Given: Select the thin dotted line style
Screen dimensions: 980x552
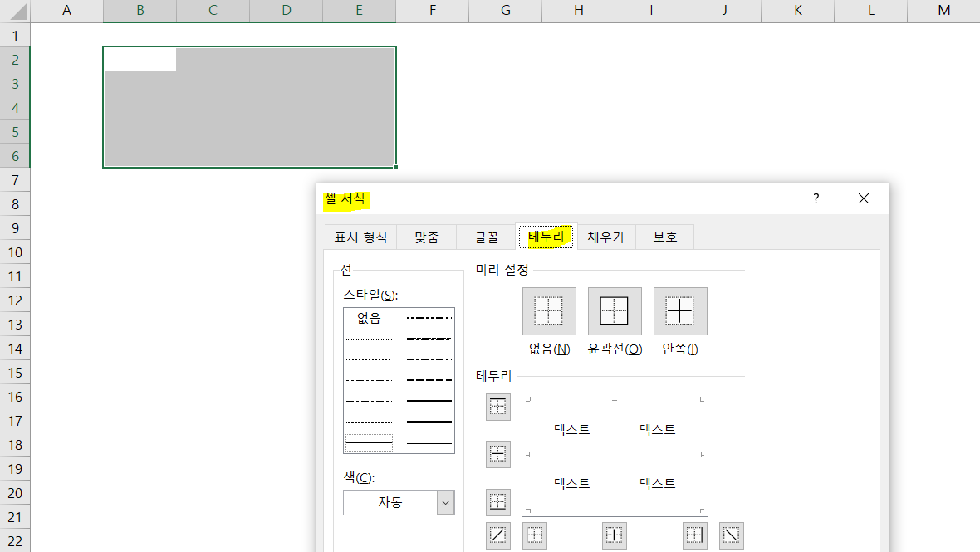Looking at the screenshot, I should point(369,359).
